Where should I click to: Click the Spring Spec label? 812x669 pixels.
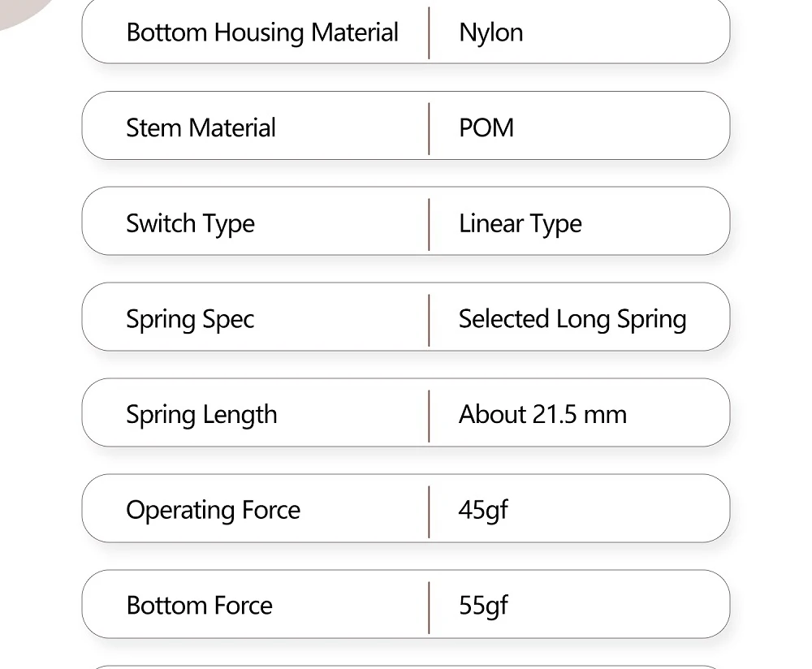(190, 319)
